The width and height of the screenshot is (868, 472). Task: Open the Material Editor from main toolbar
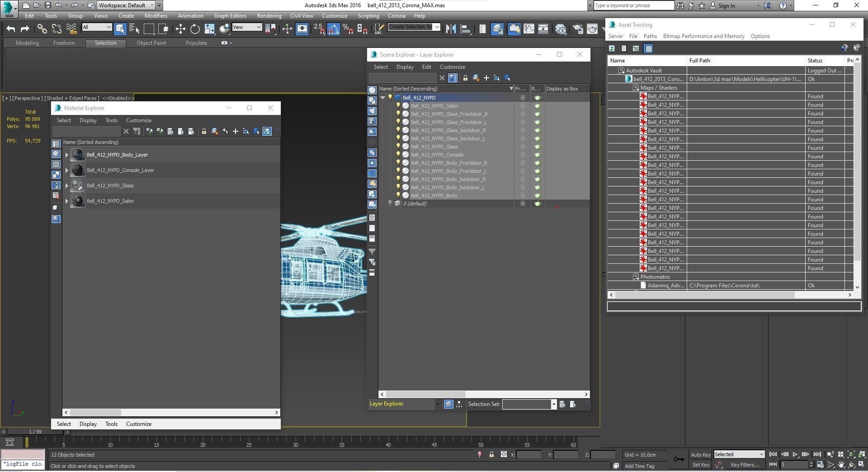coord(561,29)
